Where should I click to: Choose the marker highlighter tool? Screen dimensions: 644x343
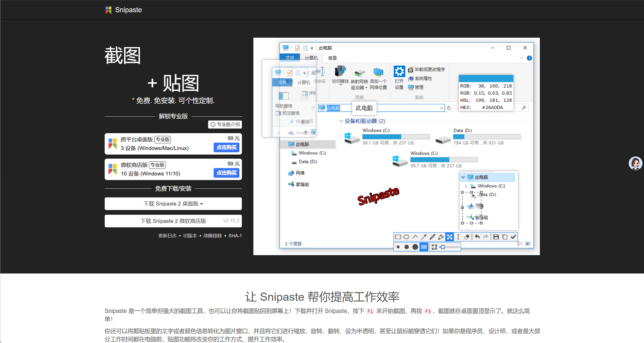click(x=441, y=237)
